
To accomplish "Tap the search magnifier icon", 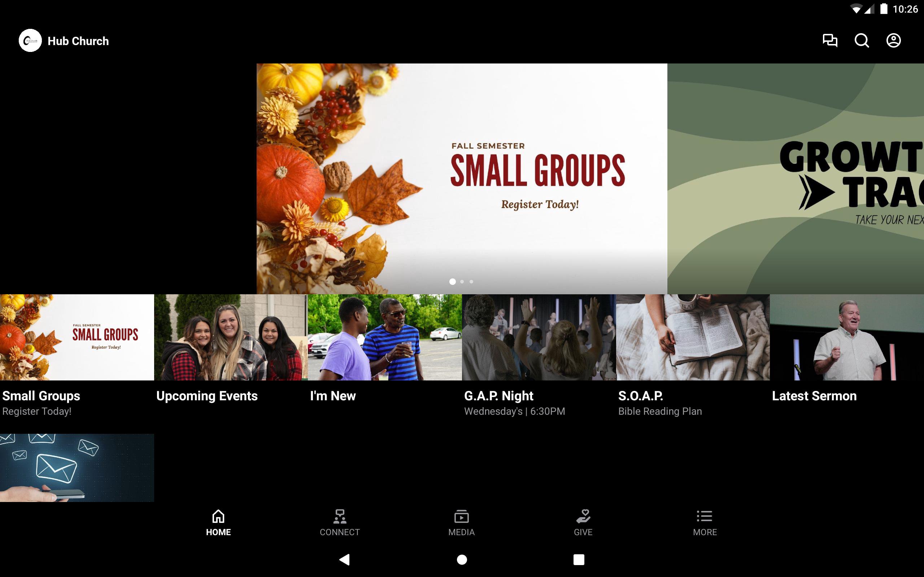I will click(862, 40).
